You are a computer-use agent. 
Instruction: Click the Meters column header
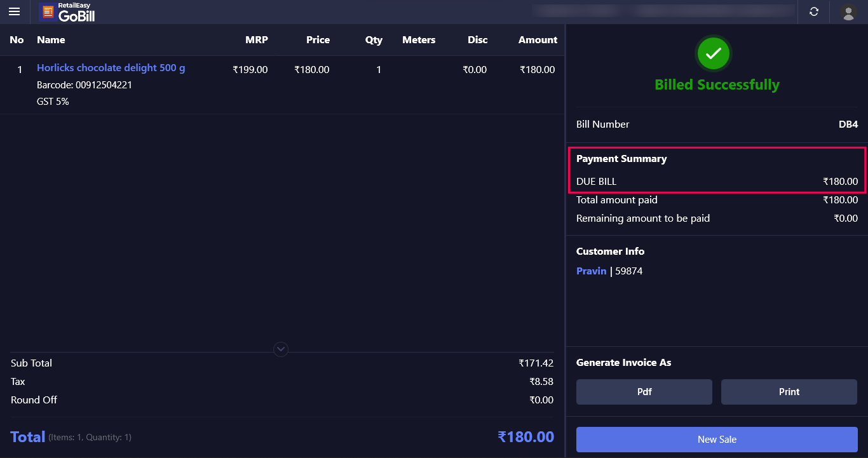pyautogui.click(x=419, y=40)
